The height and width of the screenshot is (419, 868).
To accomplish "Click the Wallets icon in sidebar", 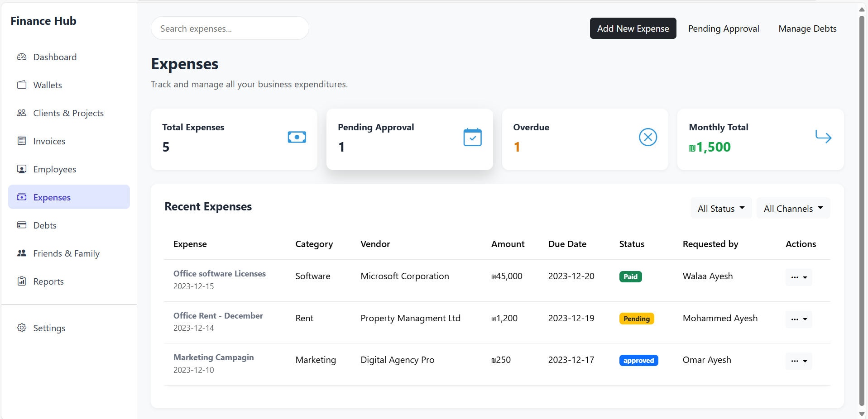I will tap(22, 85).
